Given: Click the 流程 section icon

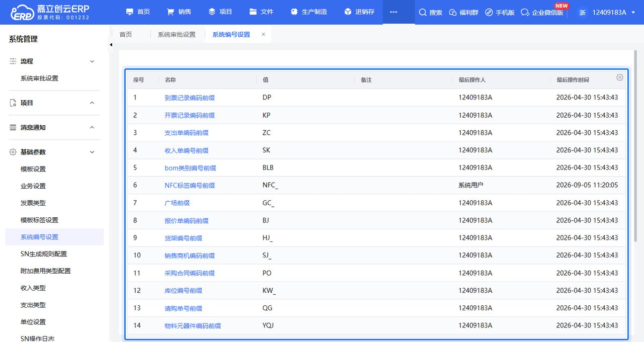Looking at the screenshot, I should pyautogui.click(x=13, y=61).
